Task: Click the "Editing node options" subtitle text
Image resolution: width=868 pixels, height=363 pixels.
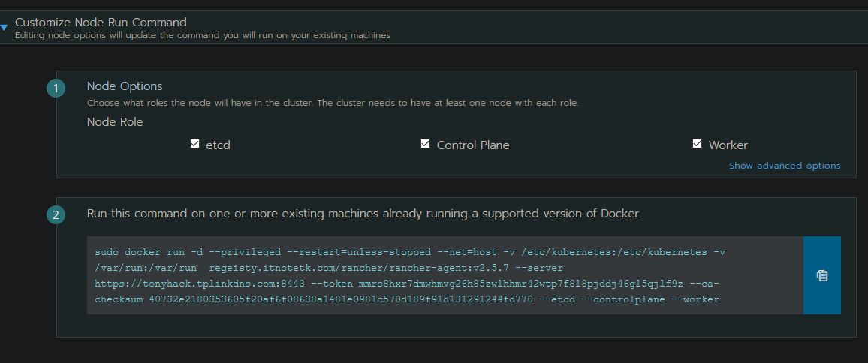Action: [x=203, y=35]
